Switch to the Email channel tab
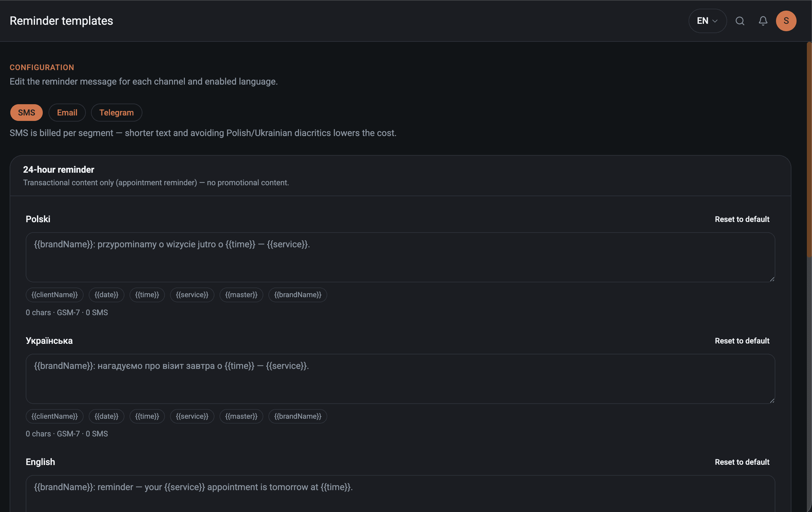Screen dimensions: 812x512 (67, 113)
